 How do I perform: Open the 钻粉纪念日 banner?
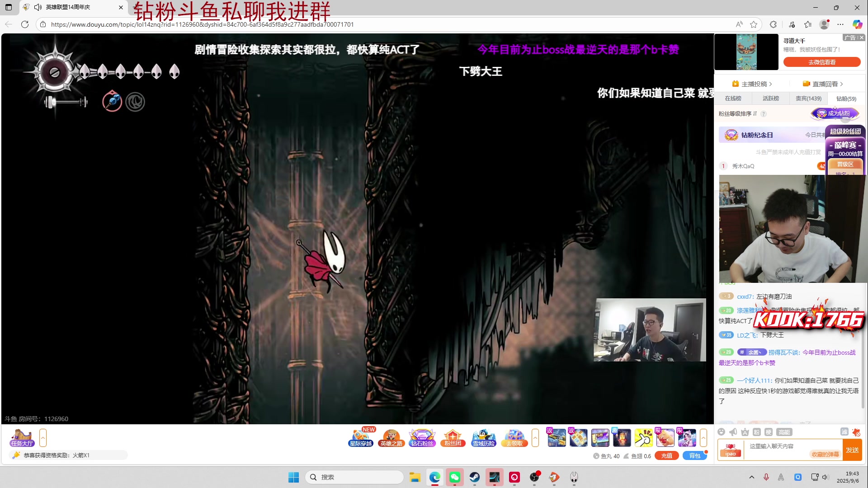coord(773,135)
